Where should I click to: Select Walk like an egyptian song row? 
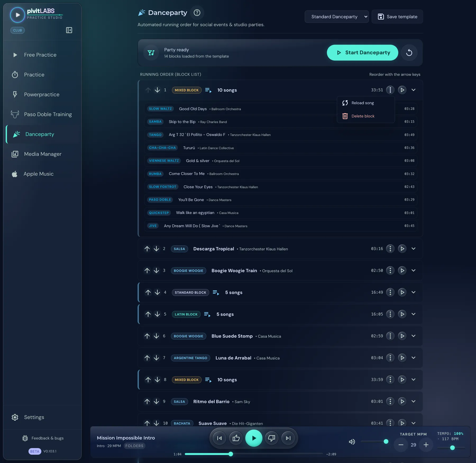[x=281, y=213]
